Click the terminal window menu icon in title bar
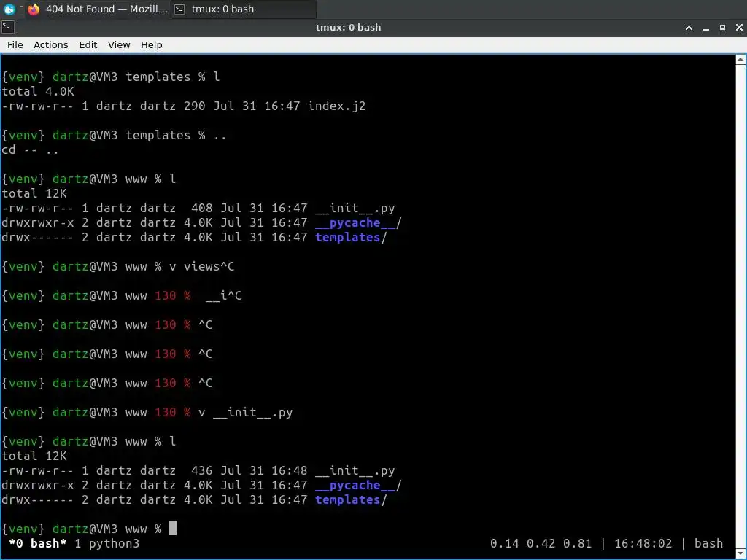 point(7,27)
